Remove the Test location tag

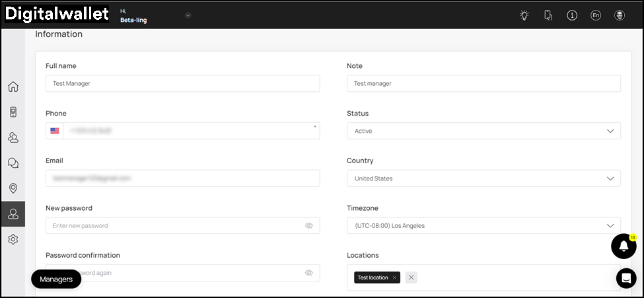point(394,278)
